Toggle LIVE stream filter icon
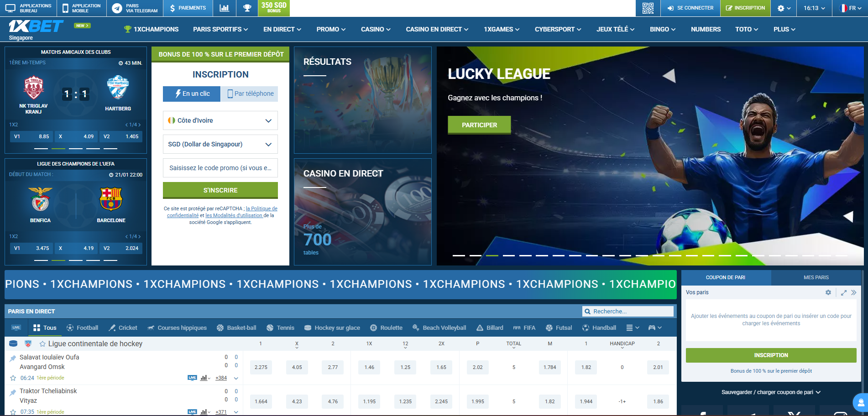868x416 pixels. coord(16,328)
